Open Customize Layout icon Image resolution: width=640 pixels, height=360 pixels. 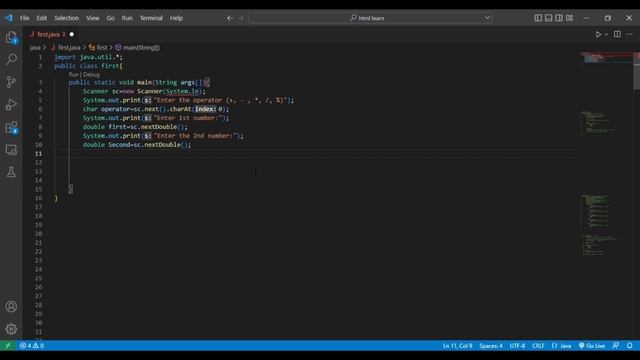pos(569,18)
